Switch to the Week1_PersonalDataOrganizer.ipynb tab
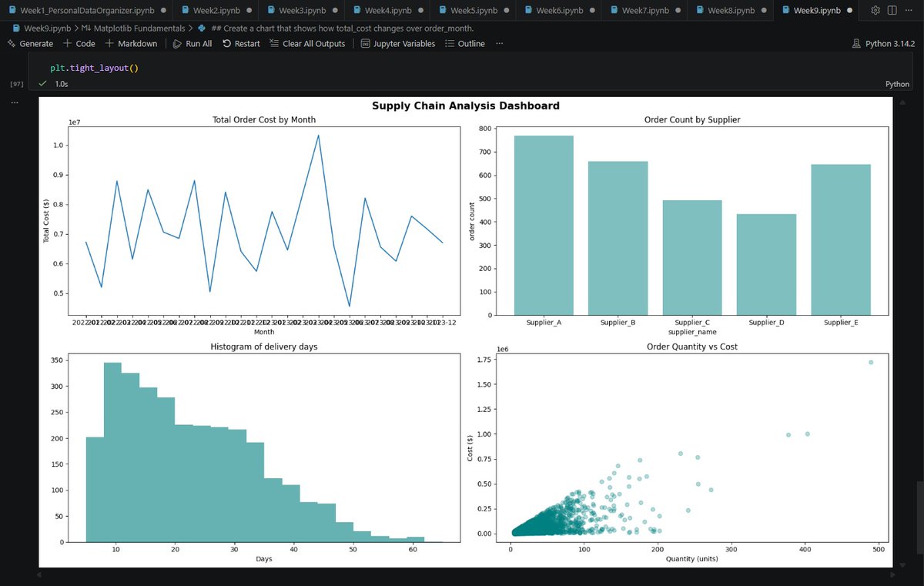 [85, 11]
